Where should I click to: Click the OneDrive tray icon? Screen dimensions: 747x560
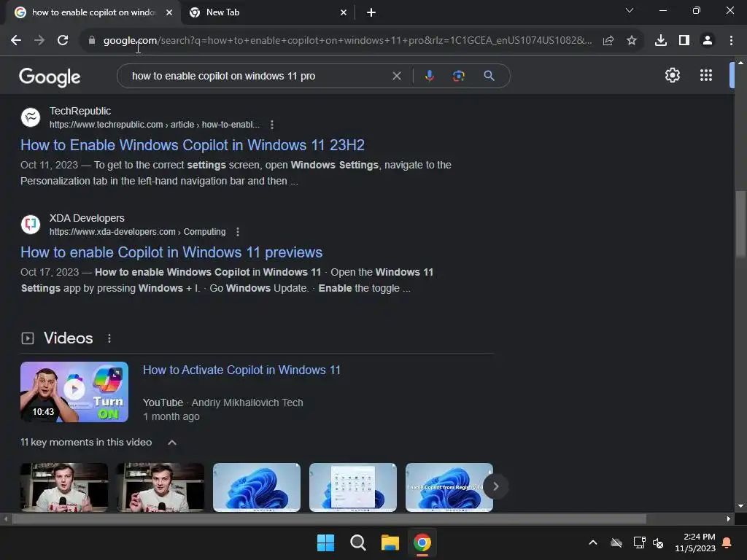point(616,542)
